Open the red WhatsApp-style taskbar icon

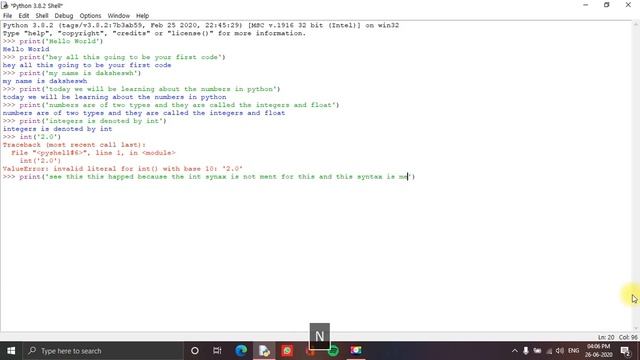point(287,351)
